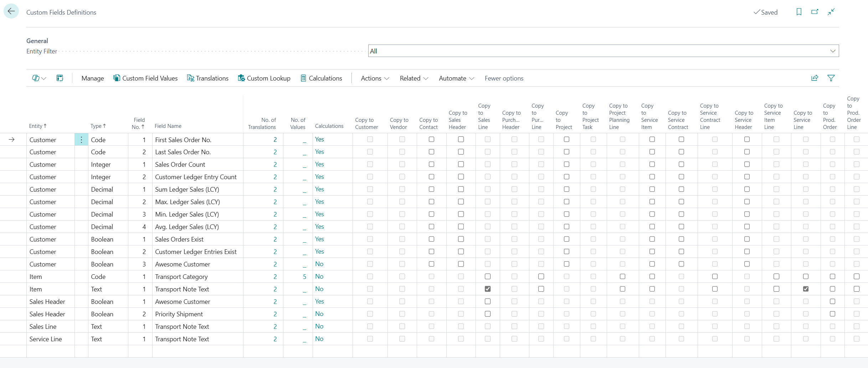Image resolution: width=868 pixels, height=368 pixels.
Task: Click the back arrow navigation icon
Action: click(x=11, y=11)
